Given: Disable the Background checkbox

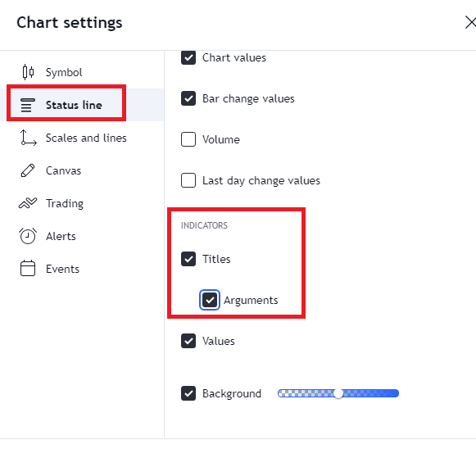Looking at the screenshot, I should click(x=188, y=393).
